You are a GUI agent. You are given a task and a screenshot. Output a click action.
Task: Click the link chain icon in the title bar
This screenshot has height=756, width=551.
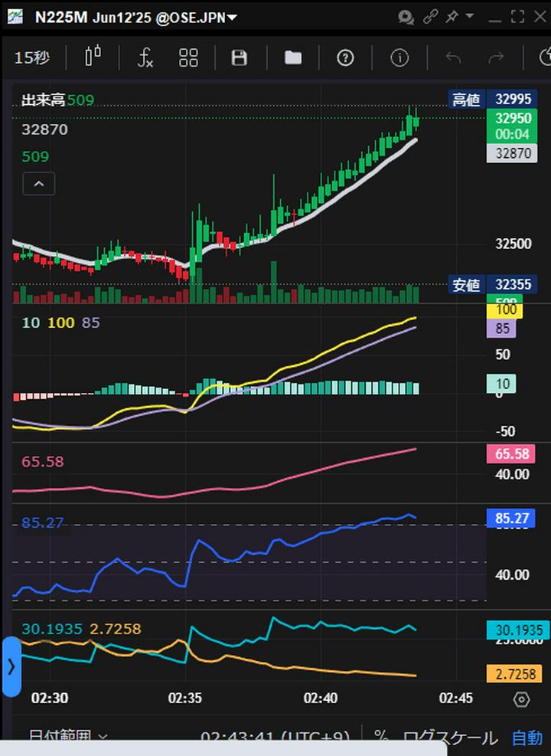(430, 17)
